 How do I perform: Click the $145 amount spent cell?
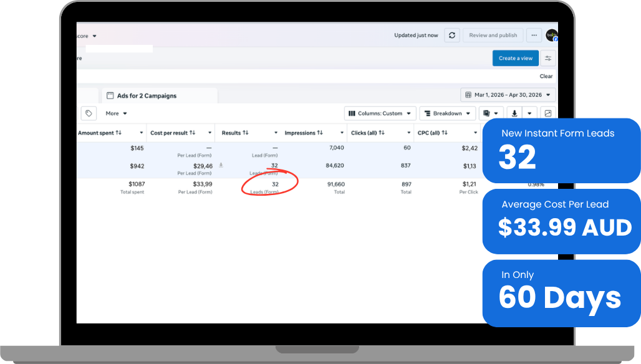[x=137, y=148]
